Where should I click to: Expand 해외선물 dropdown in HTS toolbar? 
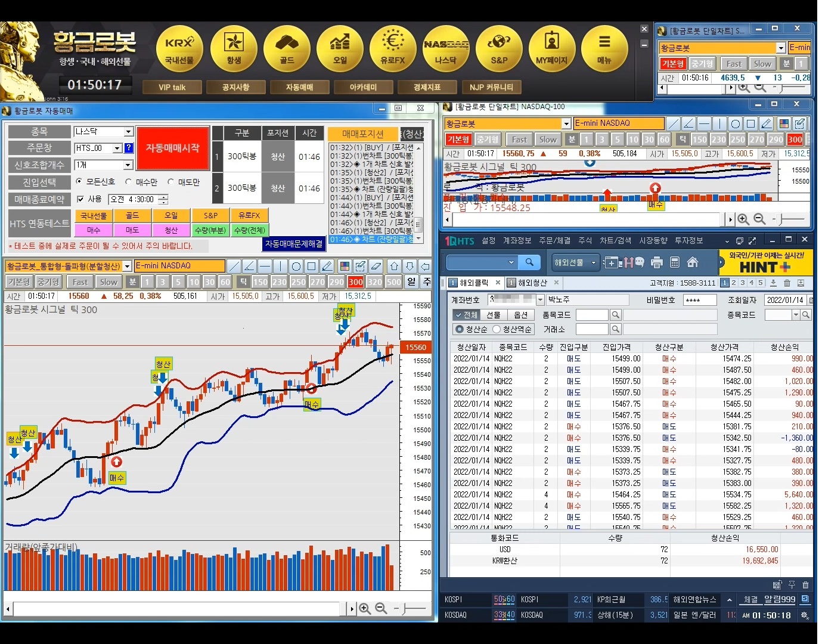tap(594, 262)
